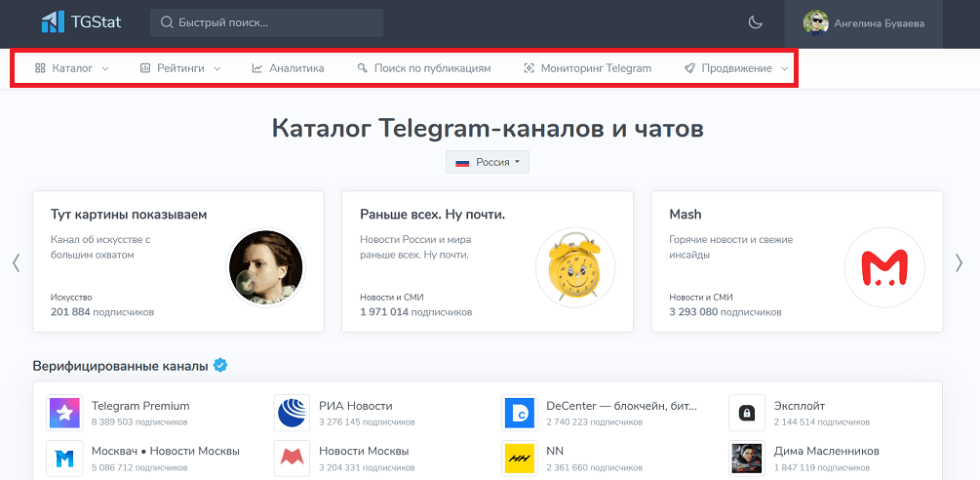
Task: Click the Рейтинги chart icon
Action: click(145, 68)
